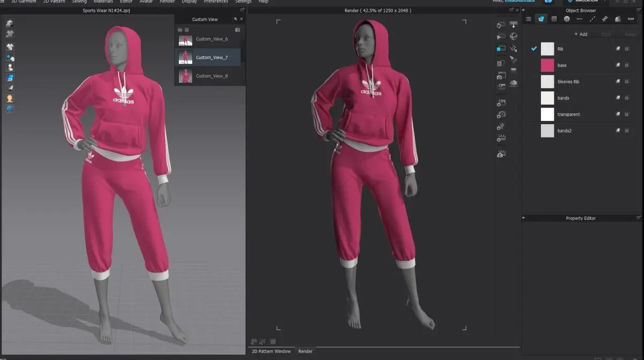The image size is (644, 360).
Task: Collapse the Object Browser panel arrow
Action: tap(524, 10)
